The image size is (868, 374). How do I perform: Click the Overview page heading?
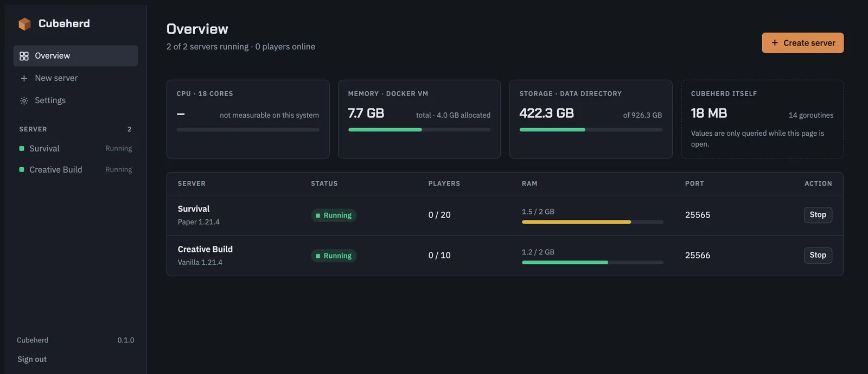point(197,29)
